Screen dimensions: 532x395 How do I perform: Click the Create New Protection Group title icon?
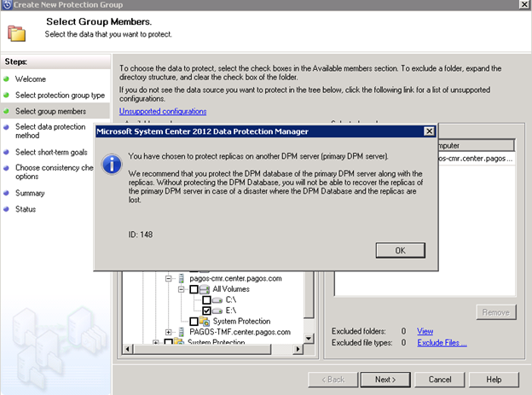[x=7, y=5]
